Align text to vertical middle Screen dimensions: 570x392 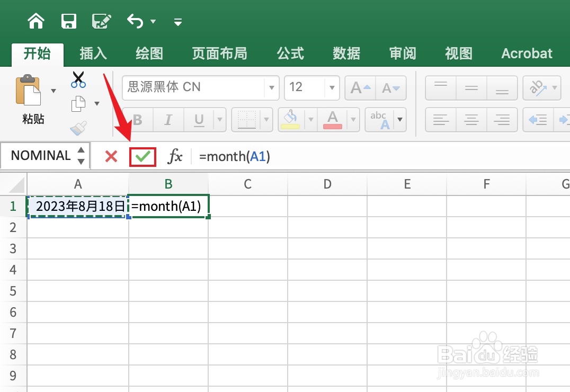471,87
